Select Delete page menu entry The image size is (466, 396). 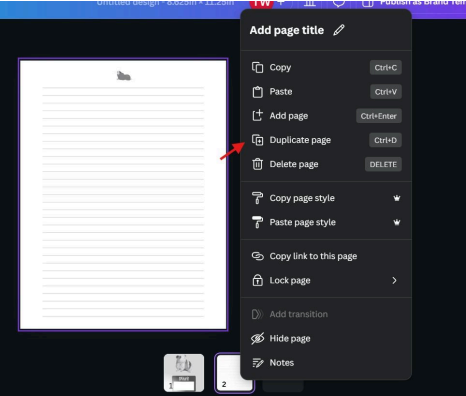point(326,164)
